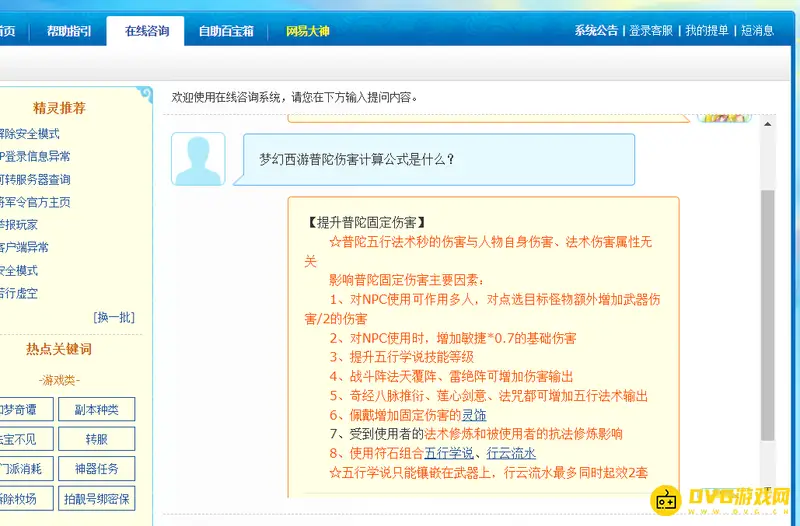This screenshot has width=800, height=526.
Task: Click the heading 【提升普陀固定伤害】
Action: 366,222
